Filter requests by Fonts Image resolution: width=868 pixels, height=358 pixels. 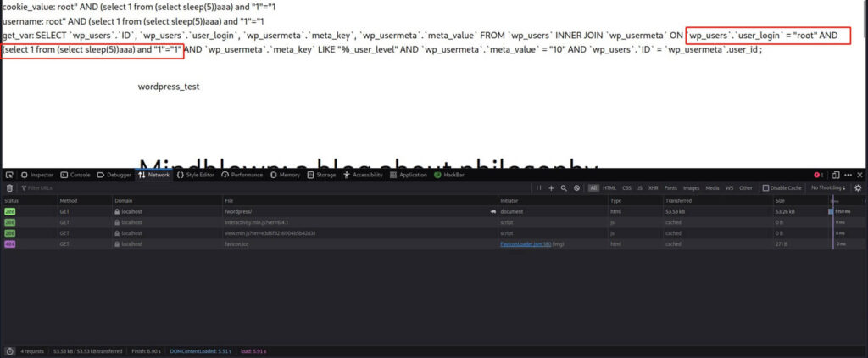pyautogui.click(x=670, y=188)
